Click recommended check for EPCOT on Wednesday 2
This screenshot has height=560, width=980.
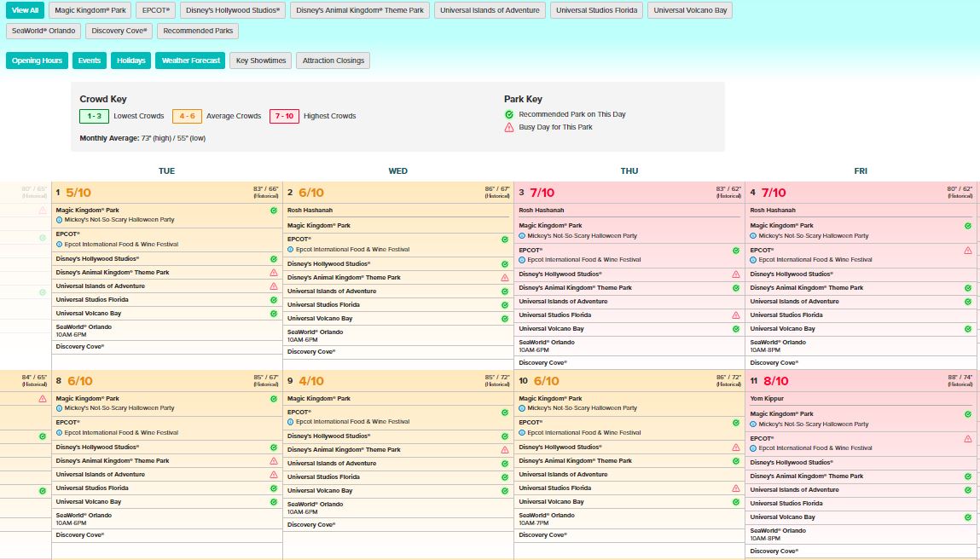click(x=505, y=240)
